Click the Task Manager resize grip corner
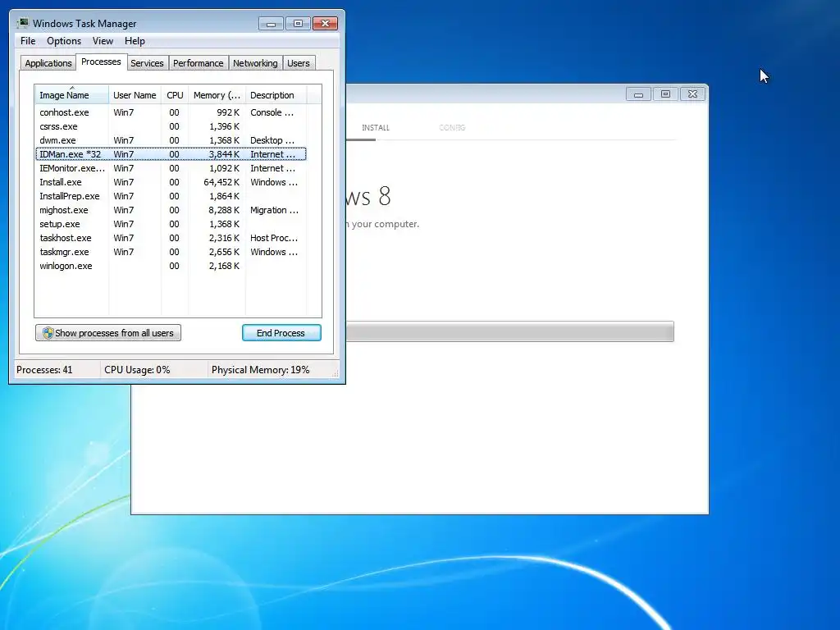The image size is (840, 630). click(x=336, y=373)
